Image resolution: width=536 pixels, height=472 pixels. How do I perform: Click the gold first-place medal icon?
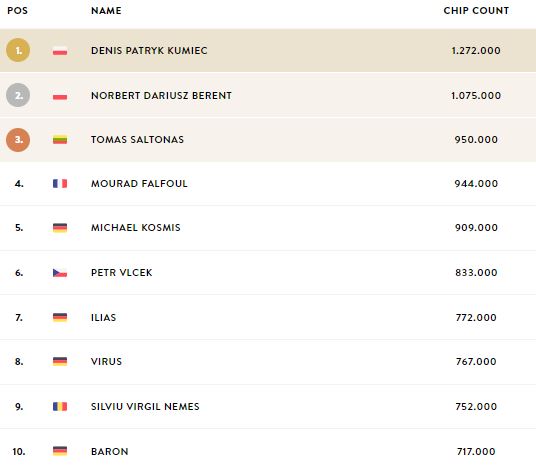pyautogui.click(x=18, y=50)
